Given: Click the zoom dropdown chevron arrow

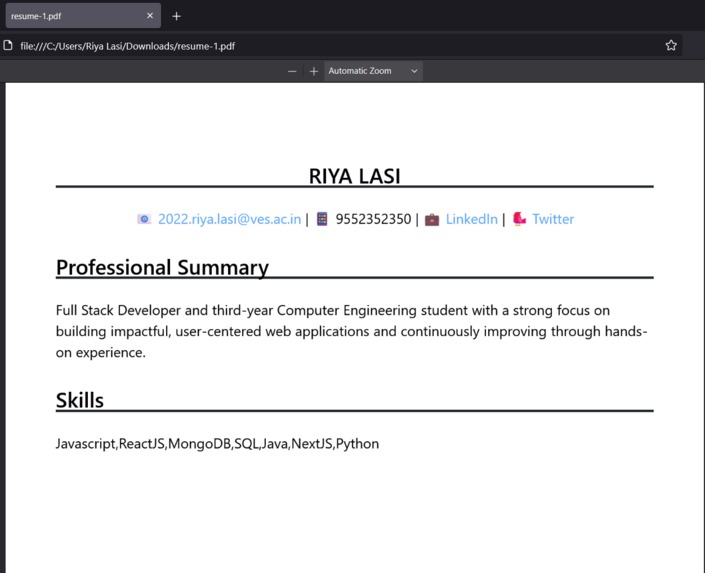Looking at the screenshot, I should pos(414,71).
